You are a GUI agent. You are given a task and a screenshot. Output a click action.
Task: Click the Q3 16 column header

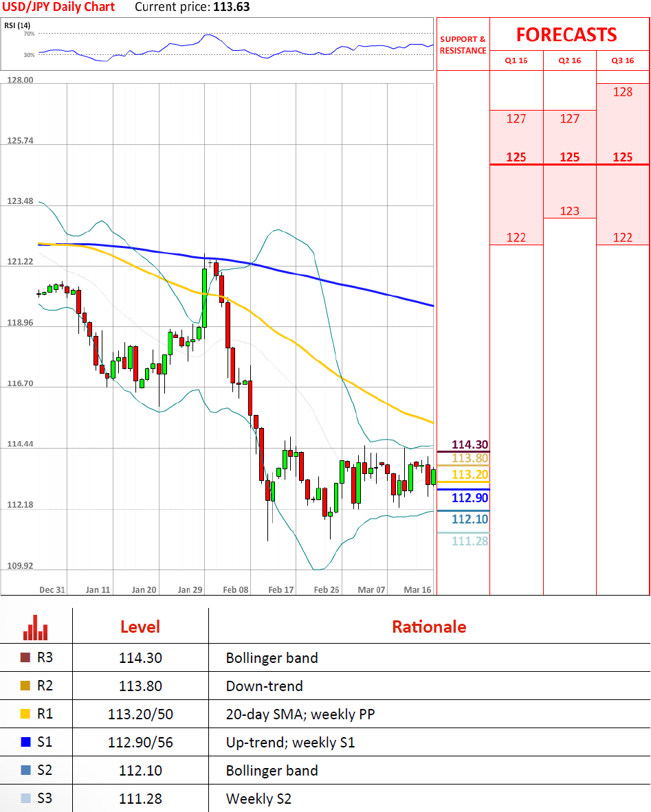[623, 60]
